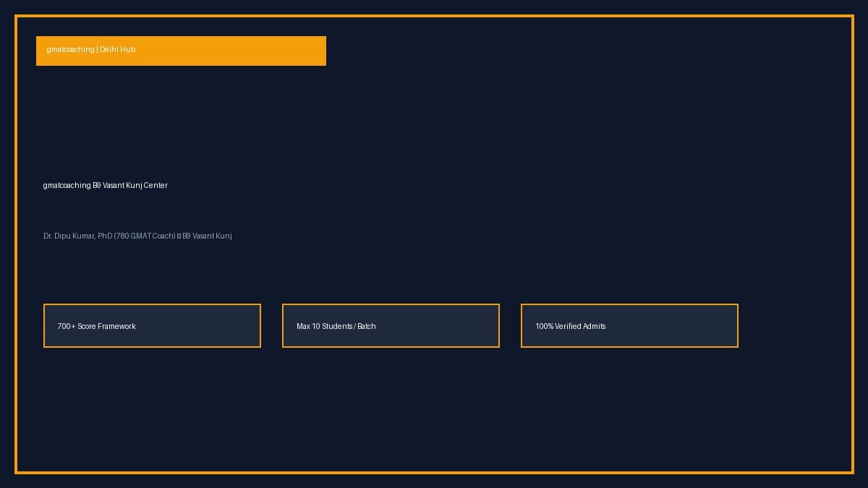
Task: Select the '100% Verified Admits' card
Action: [x=629, y=325]
